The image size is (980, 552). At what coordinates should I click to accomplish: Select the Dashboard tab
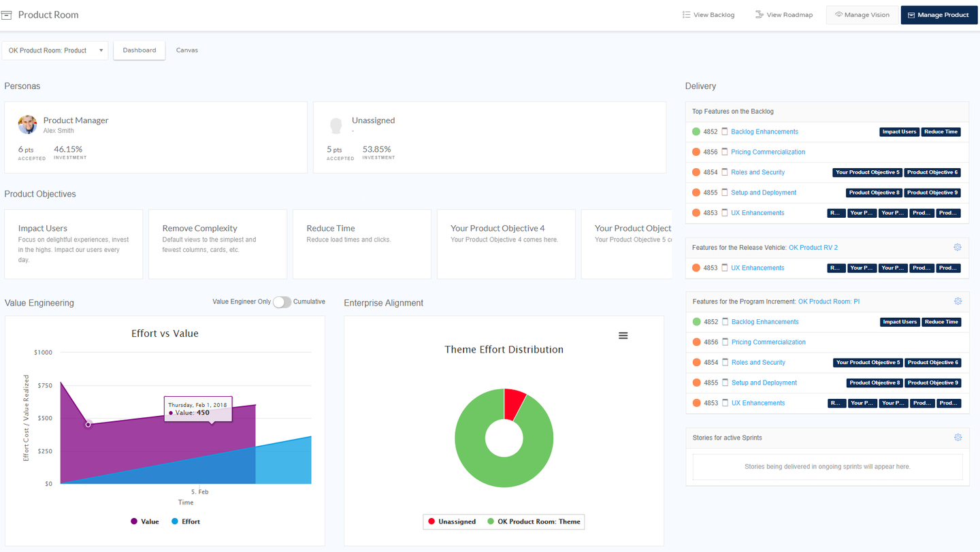pyautogui.click(x=140, y=50)
